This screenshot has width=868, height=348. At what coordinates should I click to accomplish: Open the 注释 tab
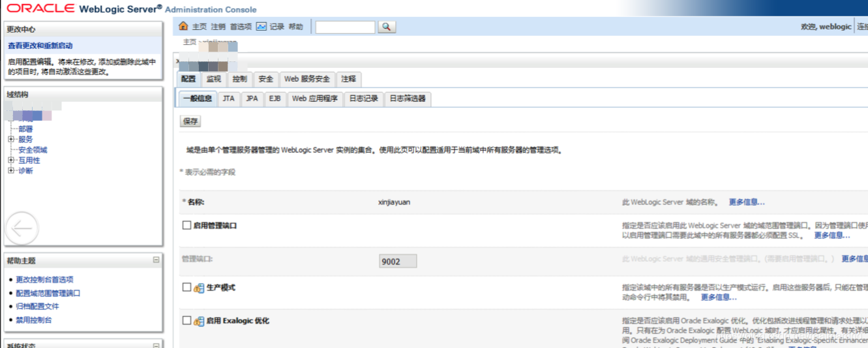tap(349, 79)
